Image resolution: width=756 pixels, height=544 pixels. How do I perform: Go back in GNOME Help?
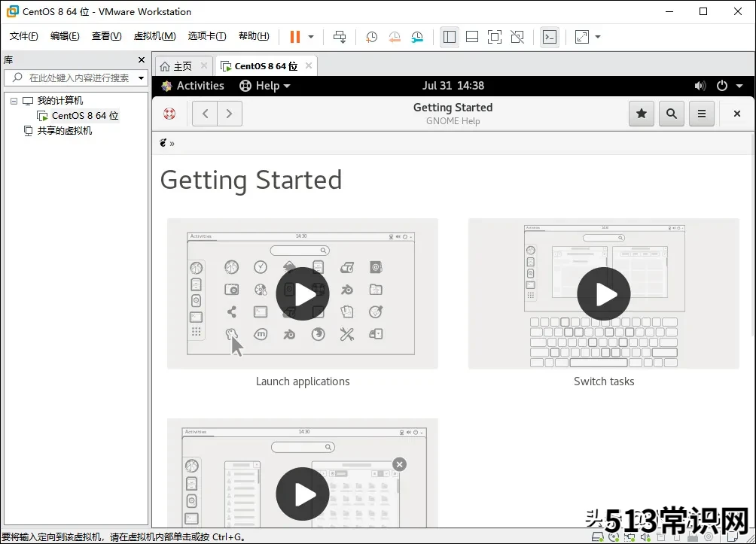click(x=205, y=114)
